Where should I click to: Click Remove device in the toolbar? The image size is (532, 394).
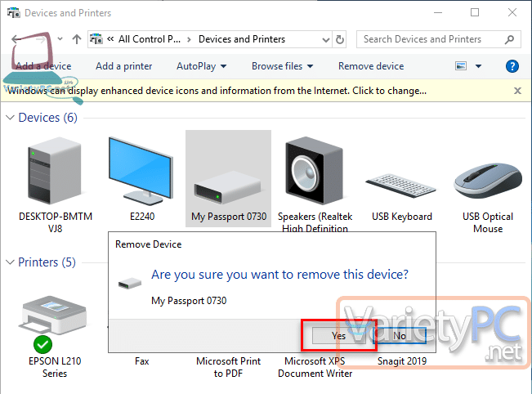click(371, 66)
